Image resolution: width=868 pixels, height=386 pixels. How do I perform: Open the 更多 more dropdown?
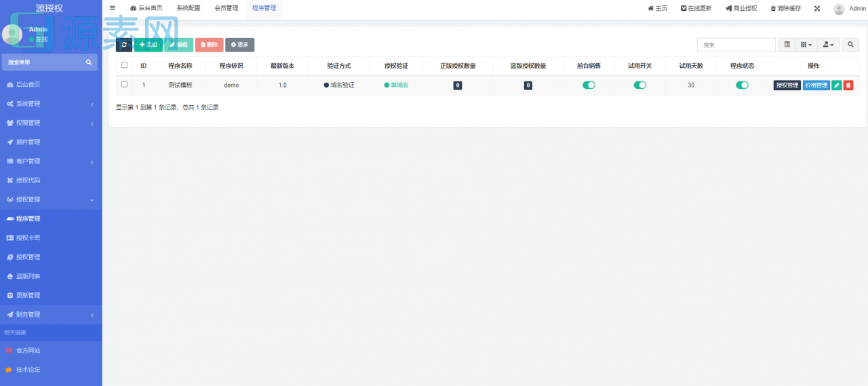click(239, 45)
